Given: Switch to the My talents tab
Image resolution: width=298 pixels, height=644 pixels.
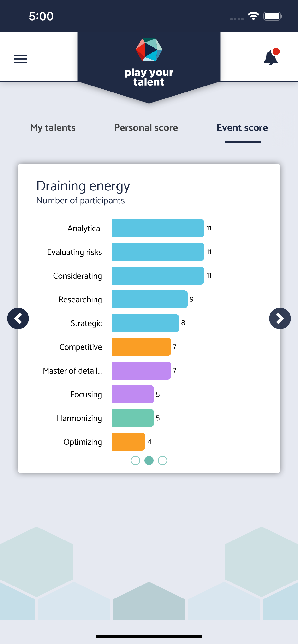Looking at the screenshot, I should click(53, 128).
